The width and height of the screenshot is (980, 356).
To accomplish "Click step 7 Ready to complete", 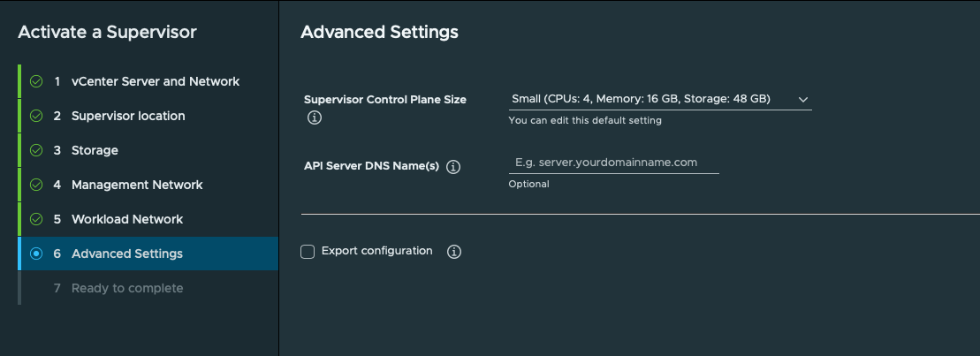I will [148, 288].
